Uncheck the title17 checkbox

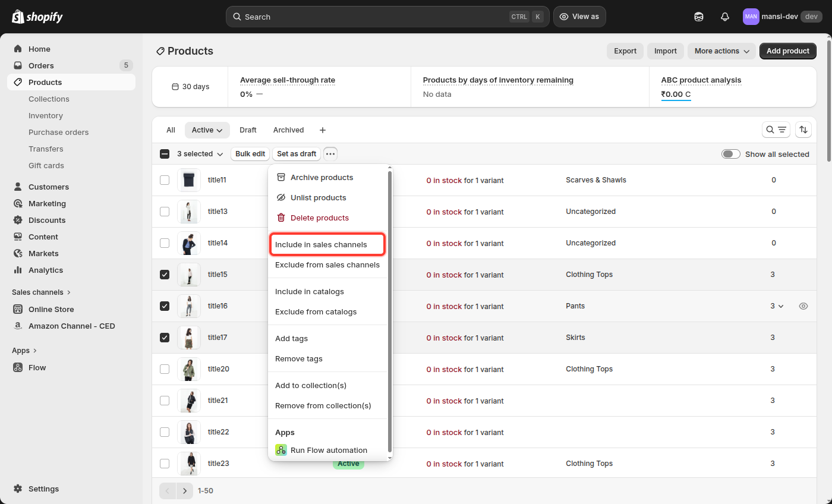pos(165,338)
